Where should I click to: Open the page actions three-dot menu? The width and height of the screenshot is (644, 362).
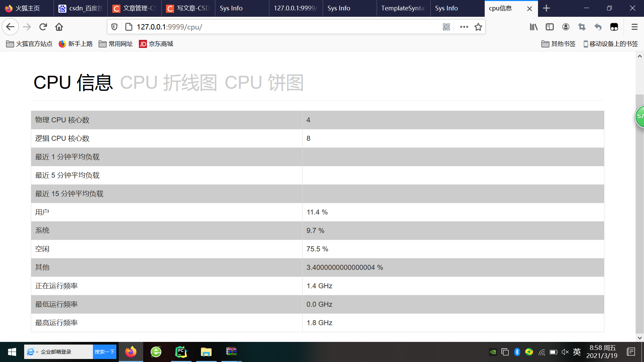464,27
